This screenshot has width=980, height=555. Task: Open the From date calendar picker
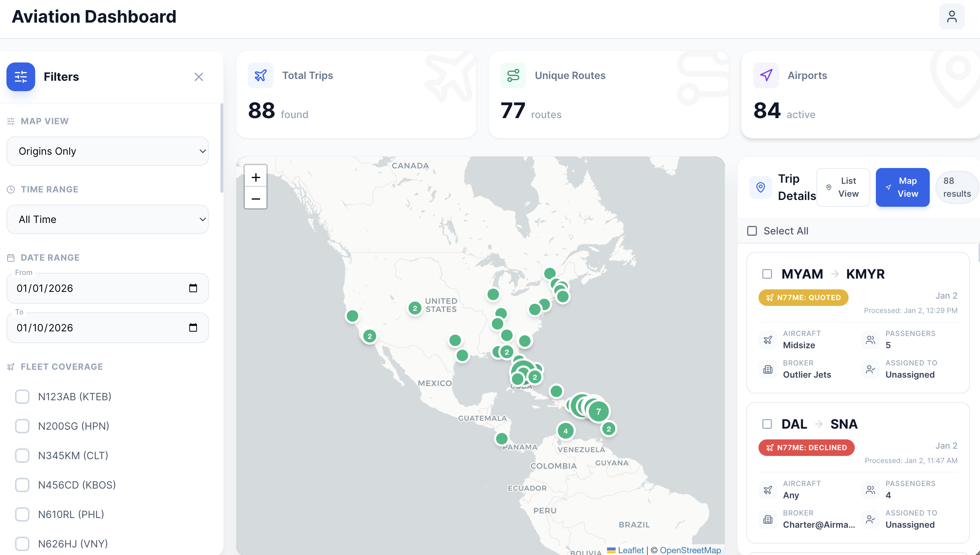click(193, 288)
